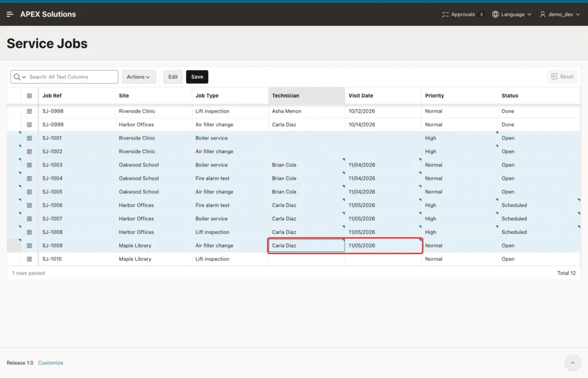Open row actions menu for SJ-0999
Viewport: 588px width, 378px height.
click(x=29, y=125)
